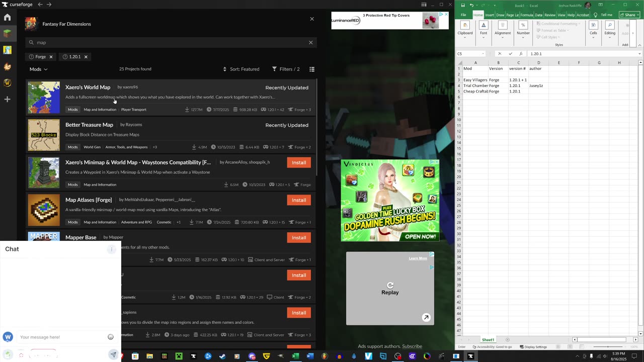
Task: Select the Sheet1 tab
Action: click(x=488, y=340)
